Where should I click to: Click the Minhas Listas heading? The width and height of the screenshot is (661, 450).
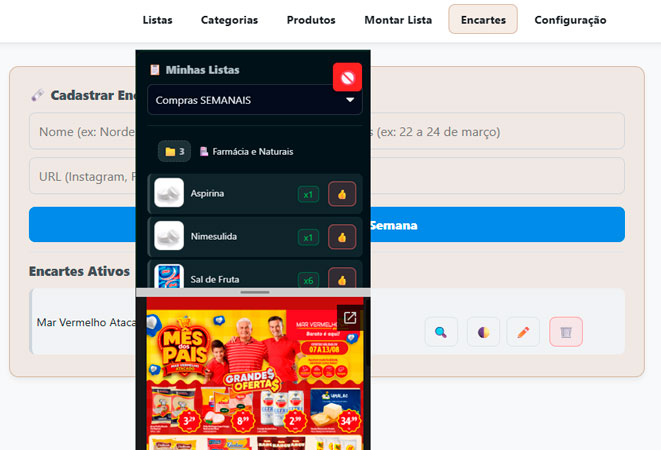(x=202, y=70)
